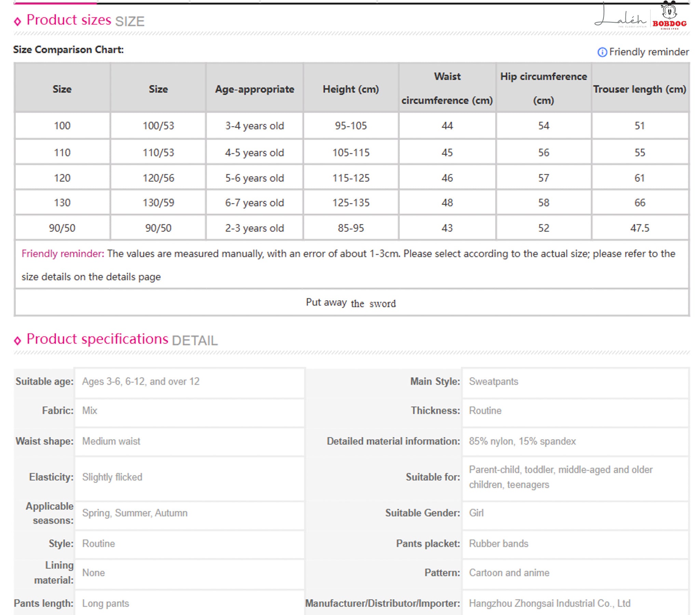Select the 'Product specifications' heading
This screenshot has height=615, width=700.
point(97,339)
